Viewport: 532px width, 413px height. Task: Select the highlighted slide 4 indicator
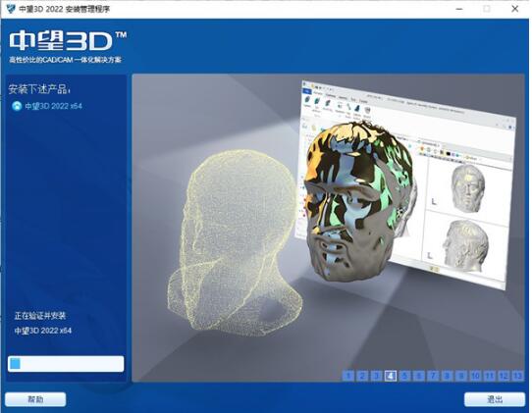point(391,376)
